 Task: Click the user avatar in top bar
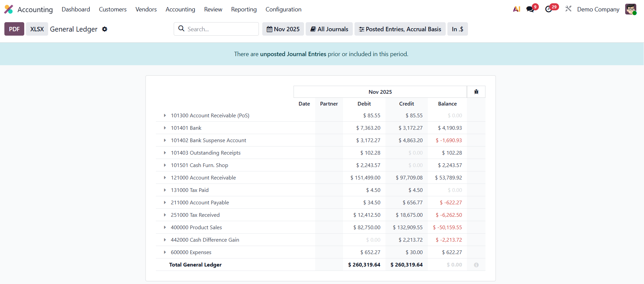point(630,9)
